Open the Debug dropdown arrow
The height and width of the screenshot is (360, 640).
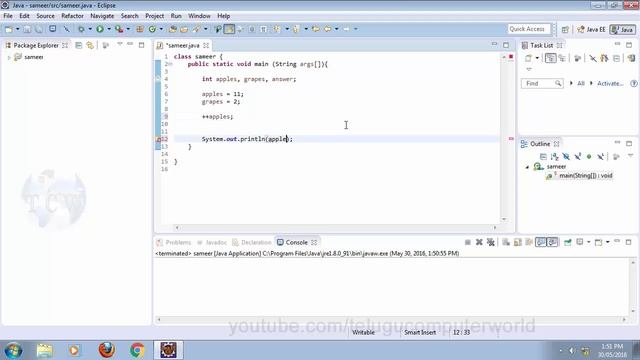point(90,29)
